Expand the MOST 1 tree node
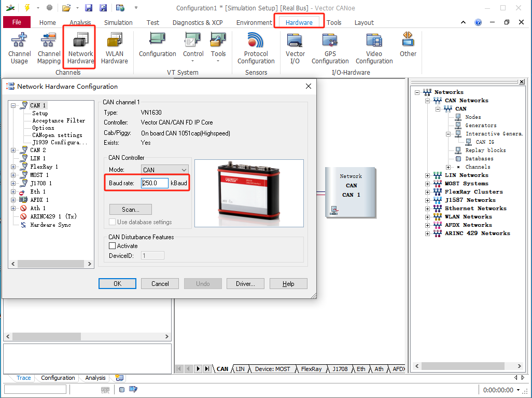Image resolution: width=532 pixels, height=398 pixels. [13, 175]
